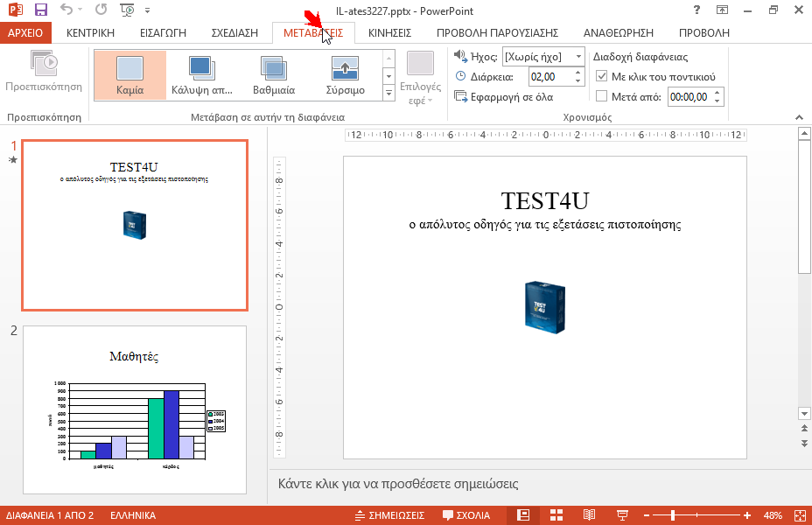Viewport: 812px width, 525px height.
Task: Open Customize Quick Access Toolbar arrow
Action: [x=148, y=10]
